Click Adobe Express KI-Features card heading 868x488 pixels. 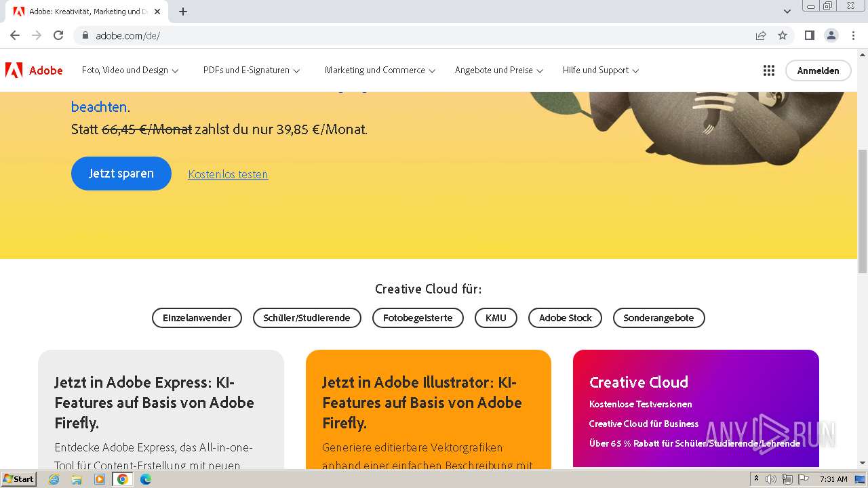click(155, 403)
